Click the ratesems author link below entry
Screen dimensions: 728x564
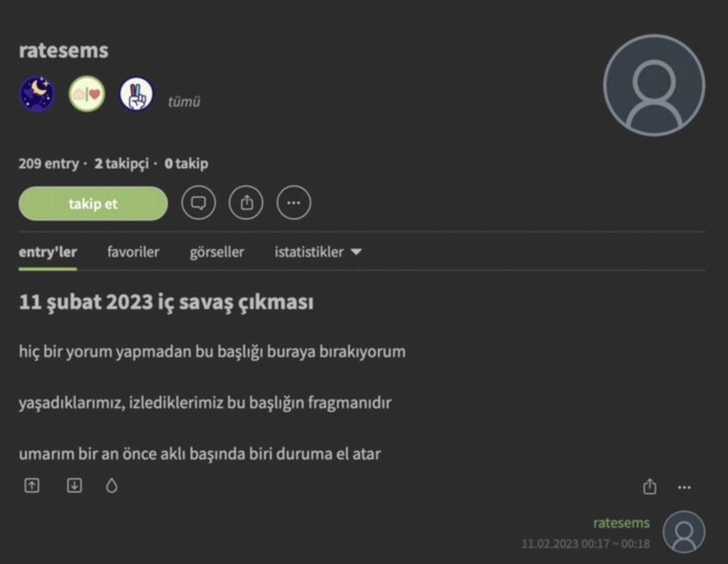point(621,523)
